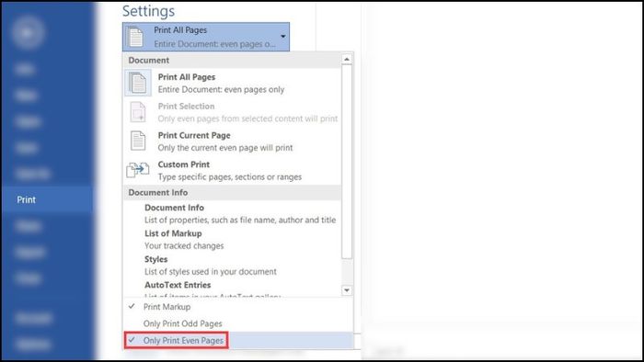Click 'Entire Document: even pages only' description
The image size is (644, 362).
221,89
